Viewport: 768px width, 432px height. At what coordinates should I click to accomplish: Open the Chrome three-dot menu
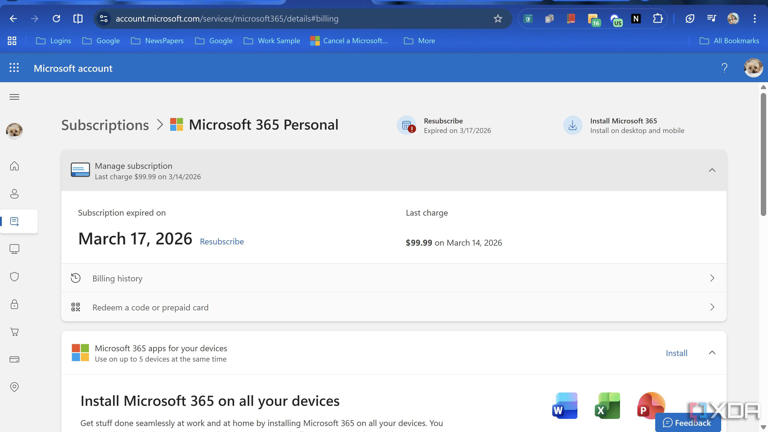tap(755, 19)
